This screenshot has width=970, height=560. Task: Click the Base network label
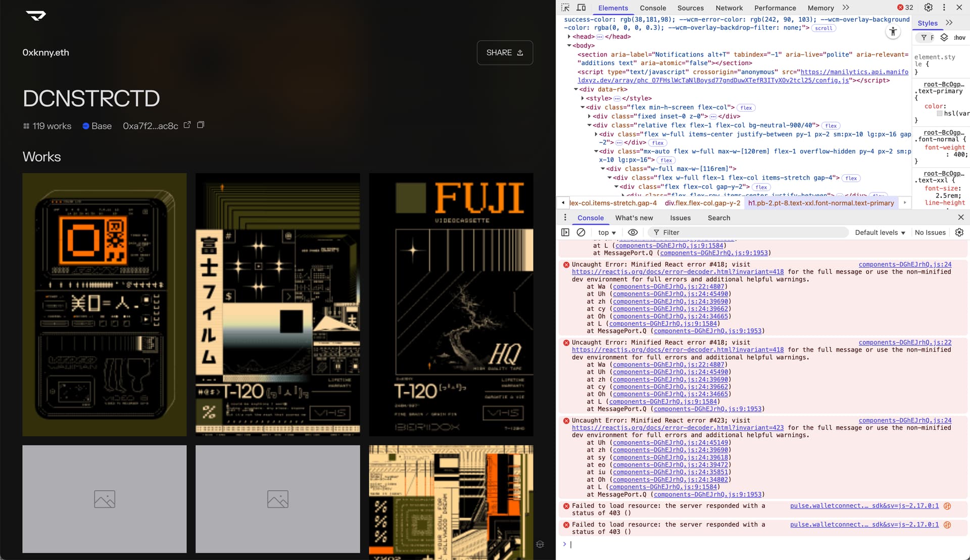click(x=97, y=126)
